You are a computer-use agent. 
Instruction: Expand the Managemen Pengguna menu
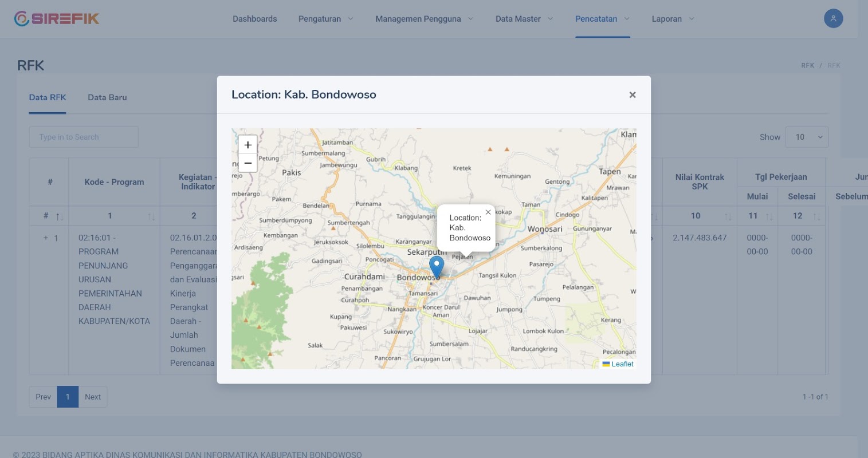[424, 19]
